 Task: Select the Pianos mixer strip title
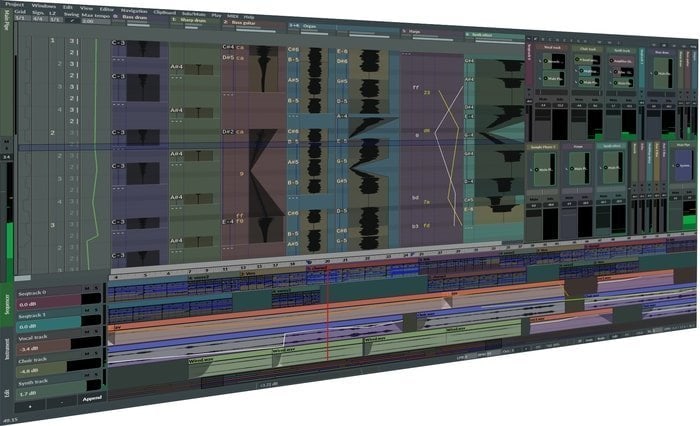point(578,146)
